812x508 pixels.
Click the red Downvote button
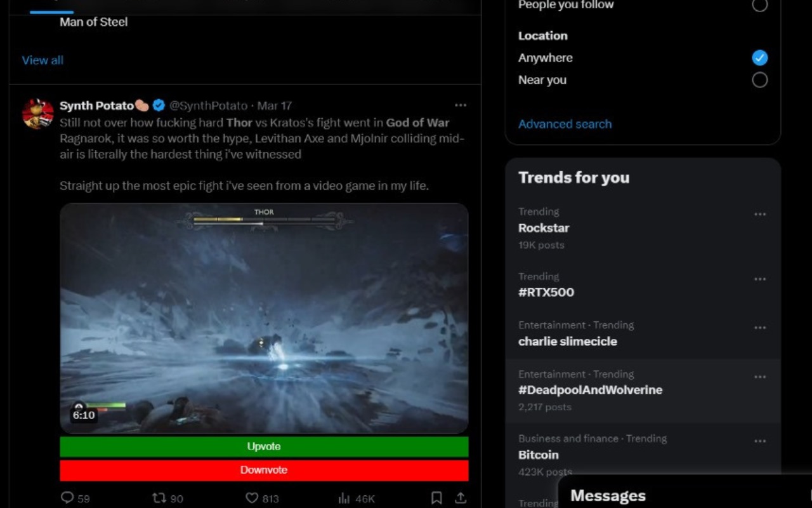pos(264,470)
